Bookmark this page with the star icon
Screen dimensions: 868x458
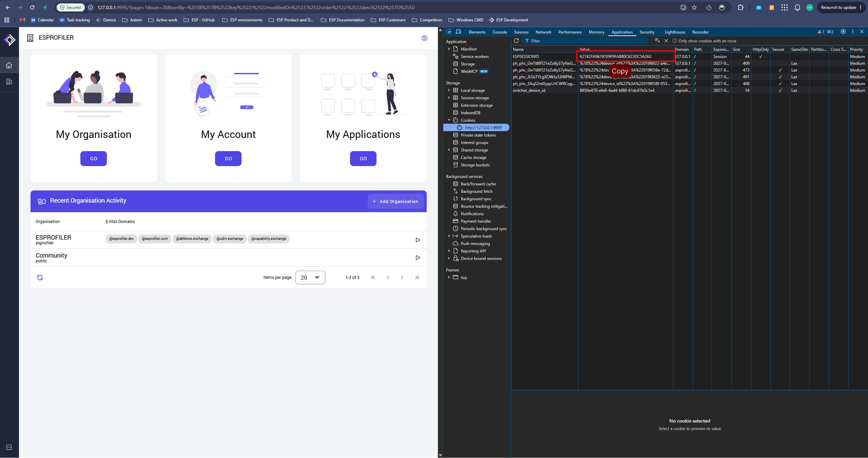coord(694,7)
